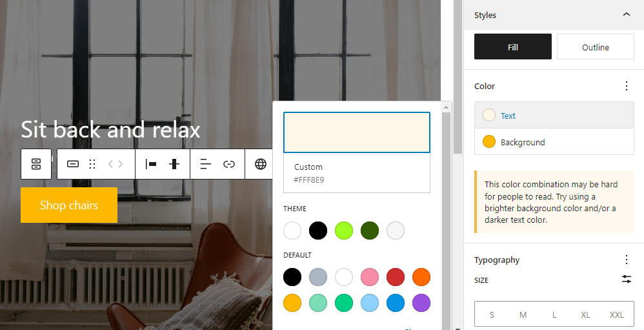Open the Typography options menu
This screenshot has width=644, height=330.
point(627,260)
